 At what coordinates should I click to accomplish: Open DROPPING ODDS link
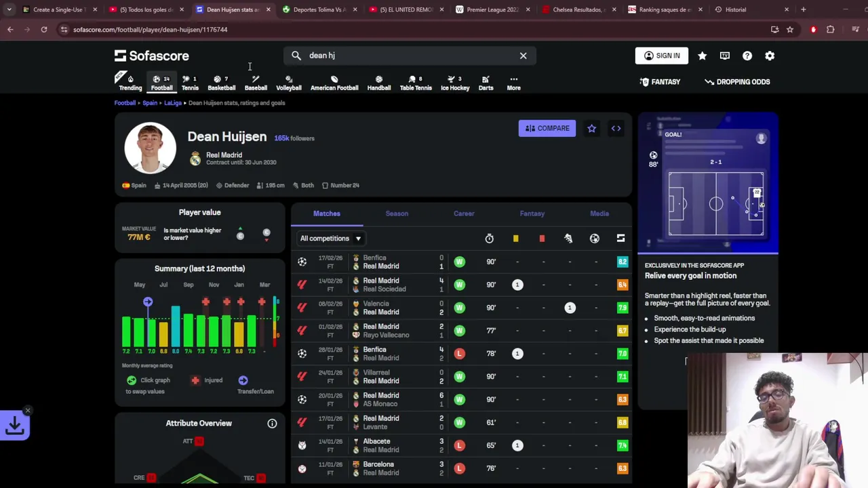tap(737, 81)
